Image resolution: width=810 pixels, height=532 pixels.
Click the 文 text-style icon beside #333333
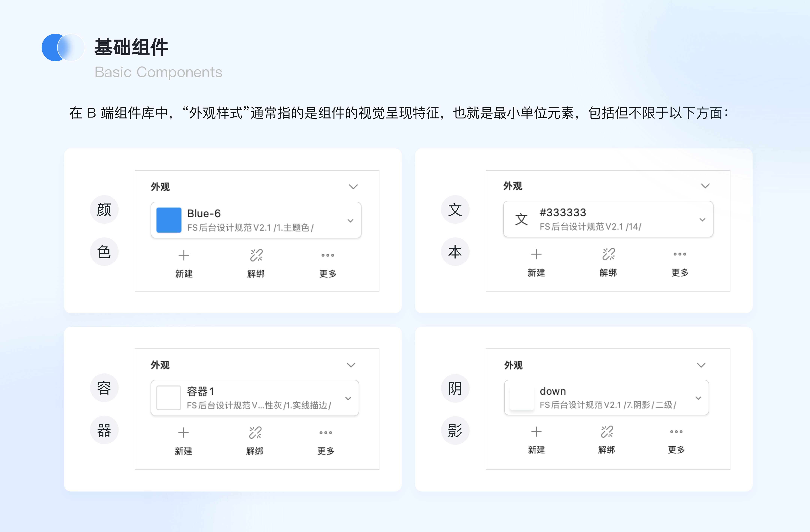click(x=521, y=219)
